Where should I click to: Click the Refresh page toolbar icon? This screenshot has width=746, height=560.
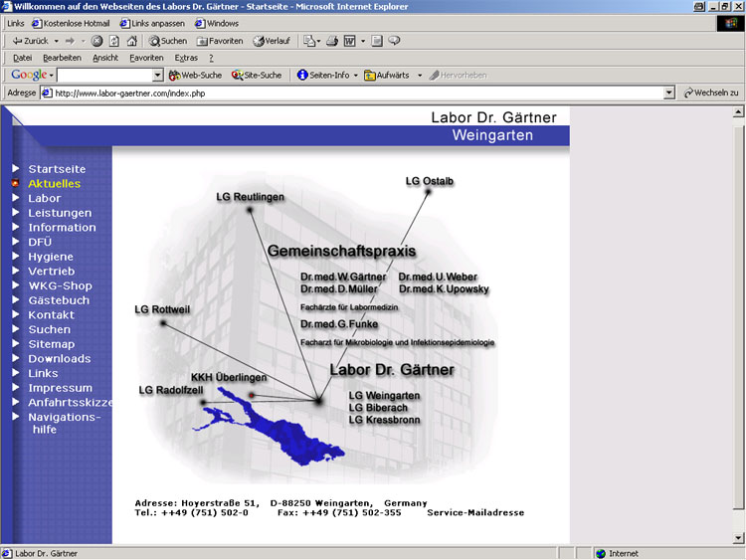pyautogui.click(x=114, y=41)
